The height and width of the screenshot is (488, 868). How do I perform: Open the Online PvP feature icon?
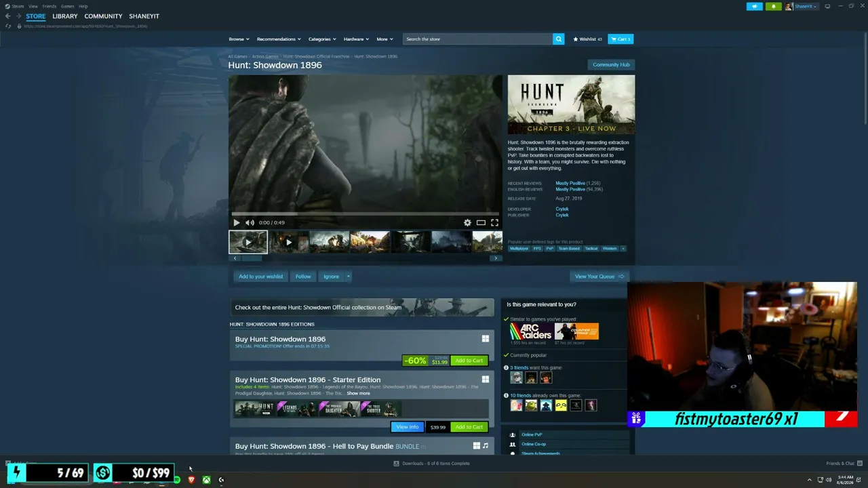coord(513,434)
